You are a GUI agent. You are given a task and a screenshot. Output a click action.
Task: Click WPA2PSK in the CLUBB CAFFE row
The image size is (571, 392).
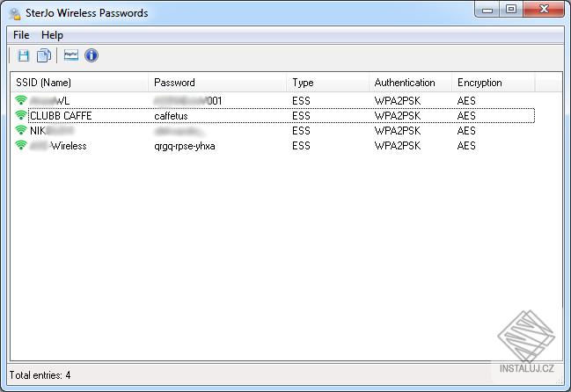point(398,116)
